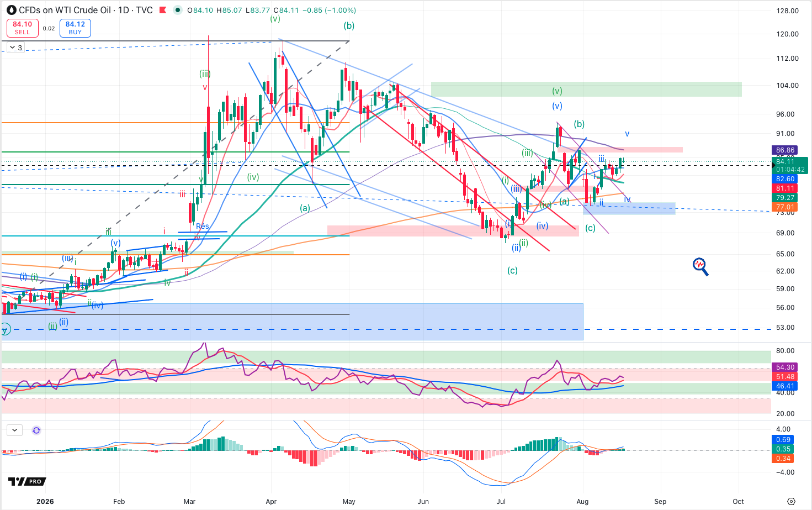Open chart settings via the gear icon

(x=791, y=502)
